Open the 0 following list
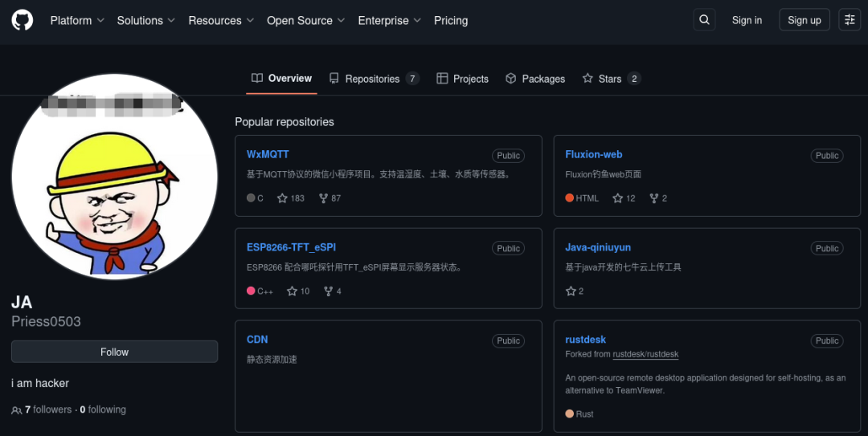868x436 pixels. [x=103, y=410]
